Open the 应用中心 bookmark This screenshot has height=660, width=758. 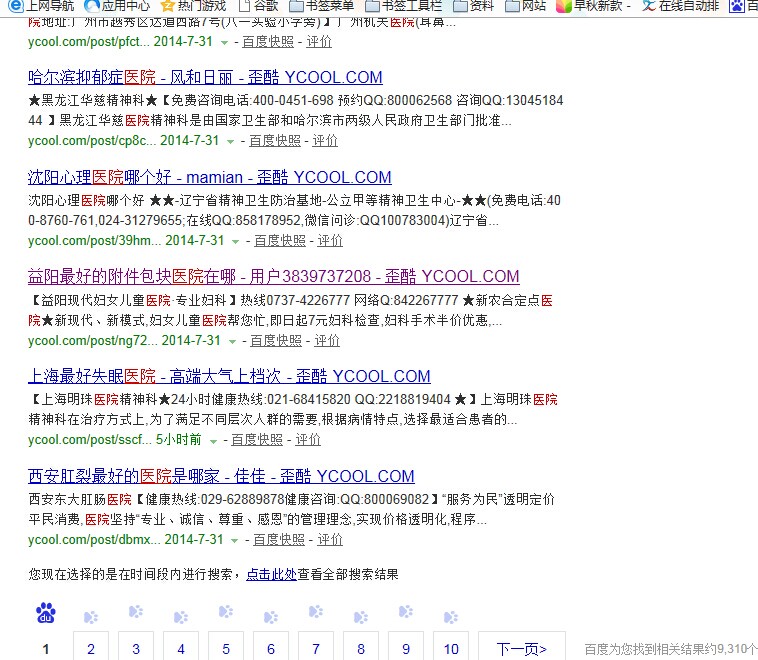(x=117, y=6)
